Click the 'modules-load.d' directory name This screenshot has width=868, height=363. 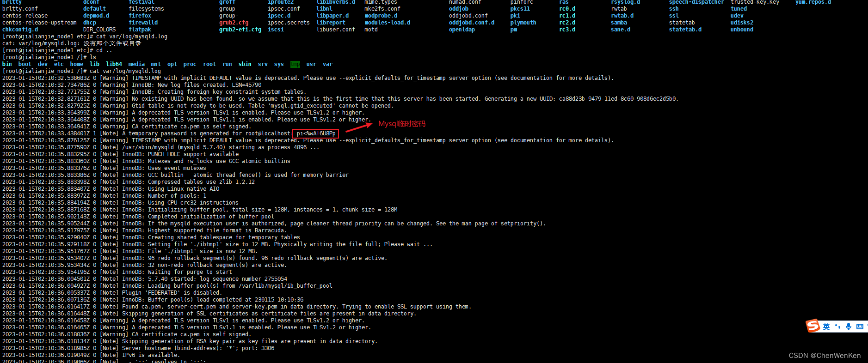pos(387,23)
